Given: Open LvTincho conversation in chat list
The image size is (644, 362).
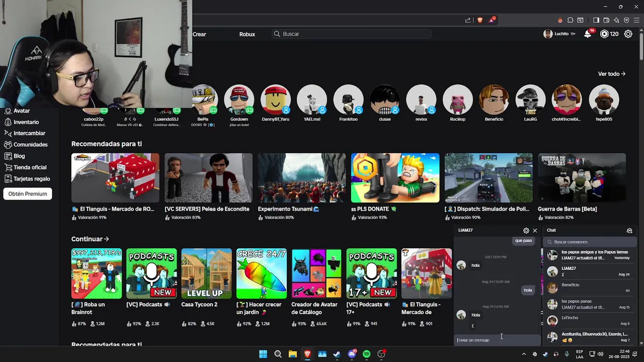Looking at the screenshot, I should point(589,321).
